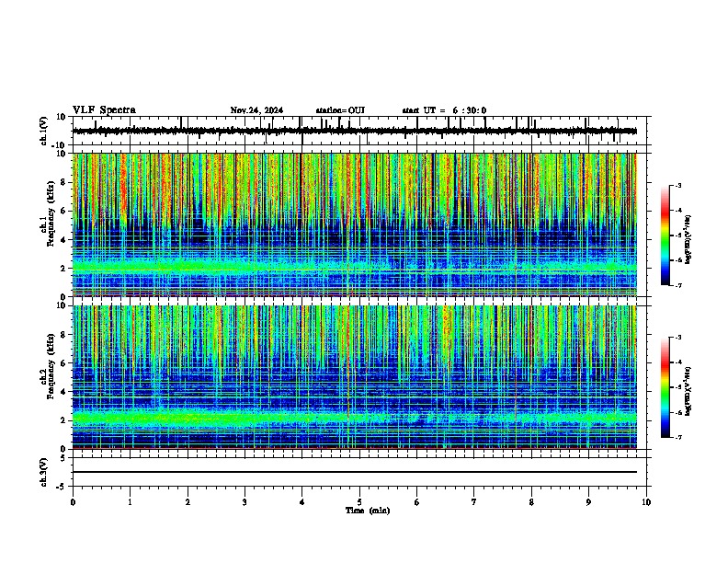Click time axis tick label "4"
The height and width of the screenshot is (563, 728).
click(301, 502)
